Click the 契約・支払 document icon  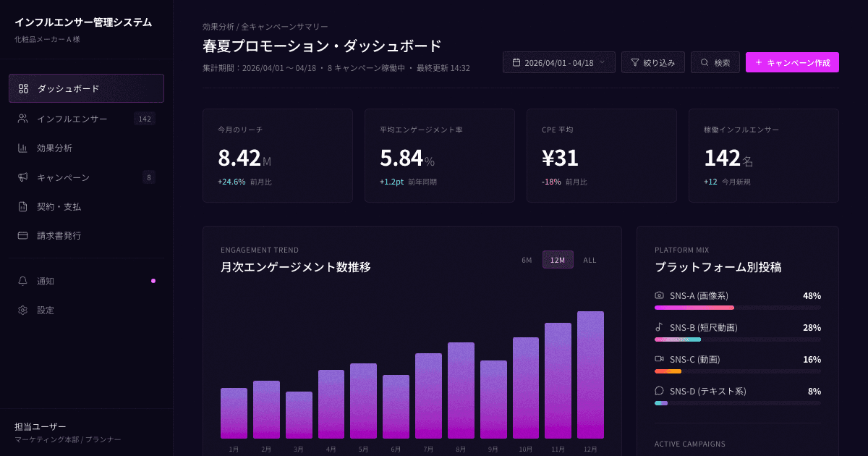coord(22,206)
